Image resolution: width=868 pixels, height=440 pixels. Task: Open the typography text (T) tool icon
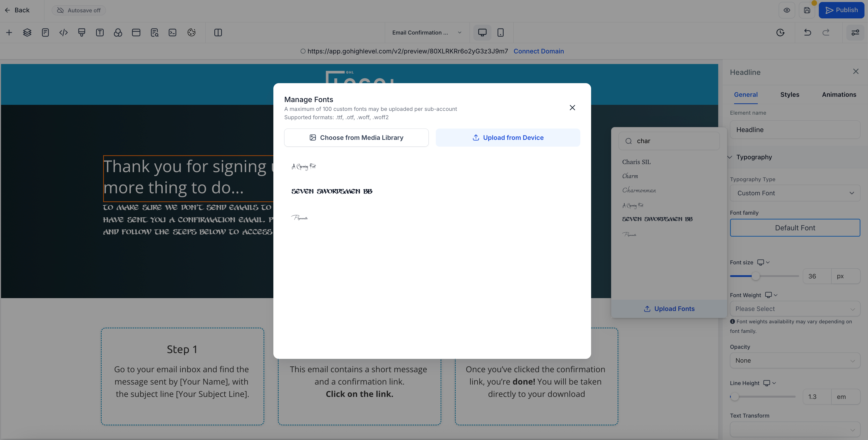[x=100, y=32]
